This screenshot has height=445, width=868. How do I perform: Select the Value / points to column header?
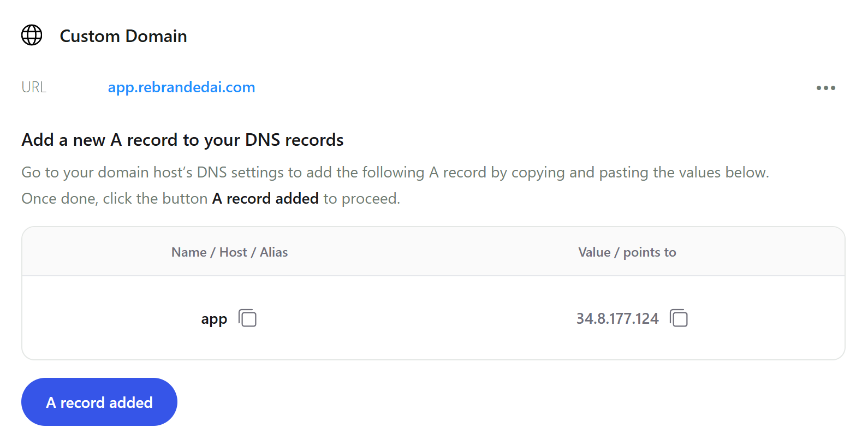[x=627, y=252]
